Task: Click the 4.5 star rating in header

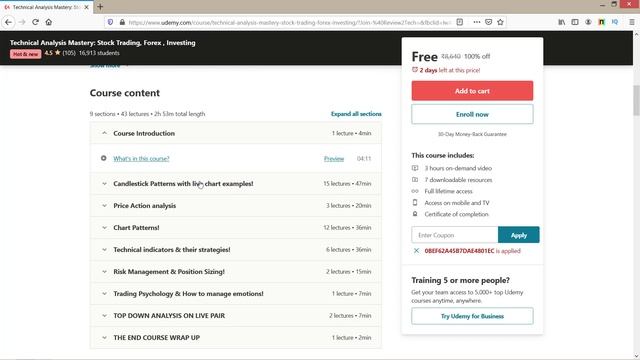Action: coord(53,53)
